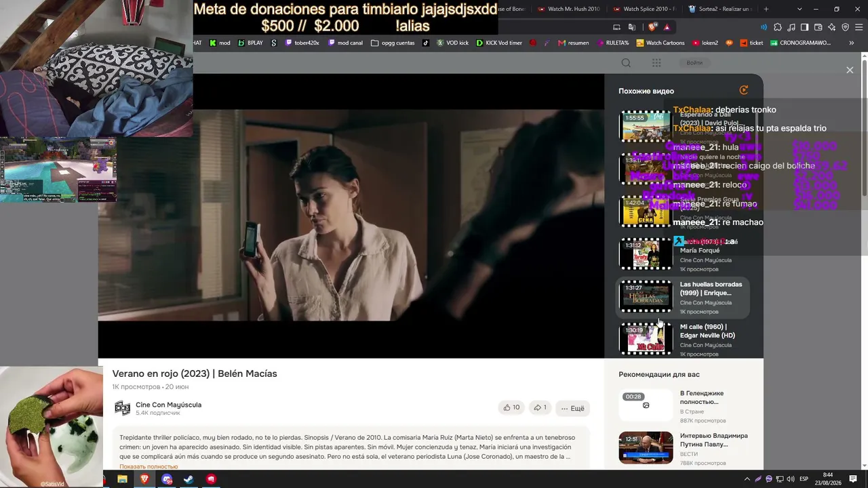Open the 12:51 Путин interview thumbnail
Screen dimensions: 868x488
[646, 447]
